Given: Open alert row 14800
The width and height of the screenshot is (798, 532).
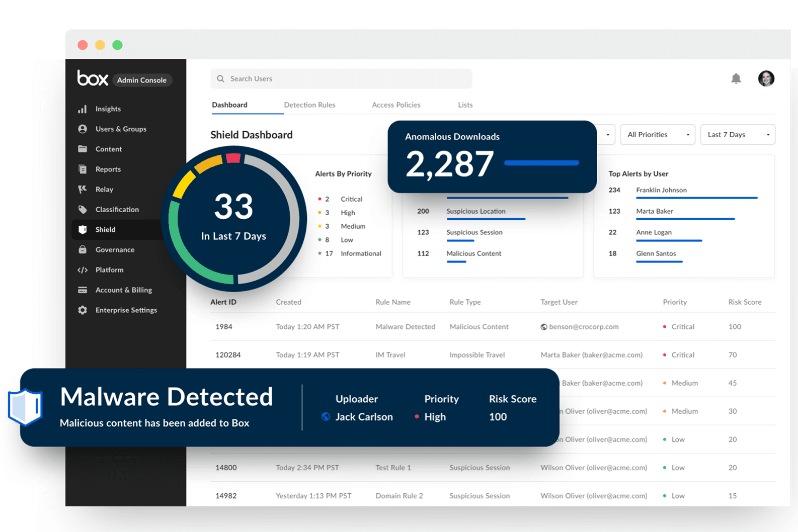Looking at the screenshot, I should pos(493,468).
